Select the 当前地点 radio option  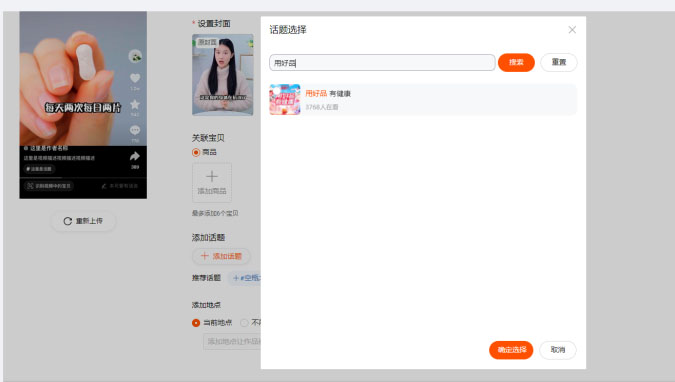[x=196, y=323]
